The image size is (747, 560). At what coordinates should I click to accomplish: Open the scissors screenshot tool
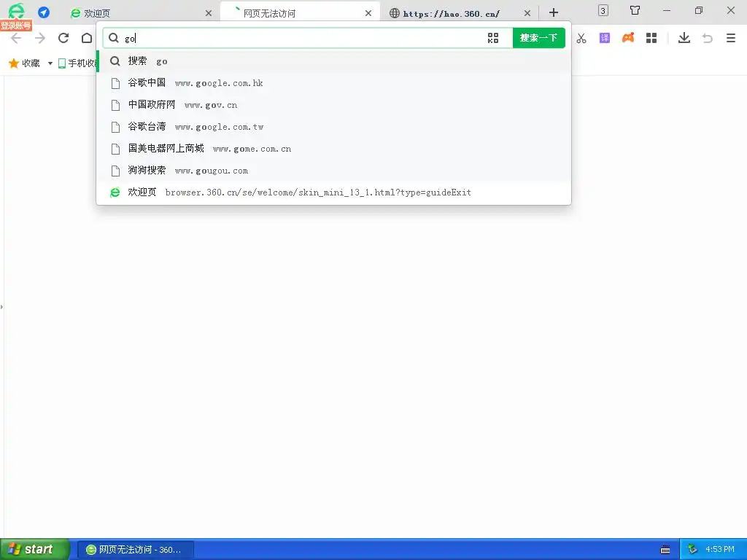tap(581, 38)
